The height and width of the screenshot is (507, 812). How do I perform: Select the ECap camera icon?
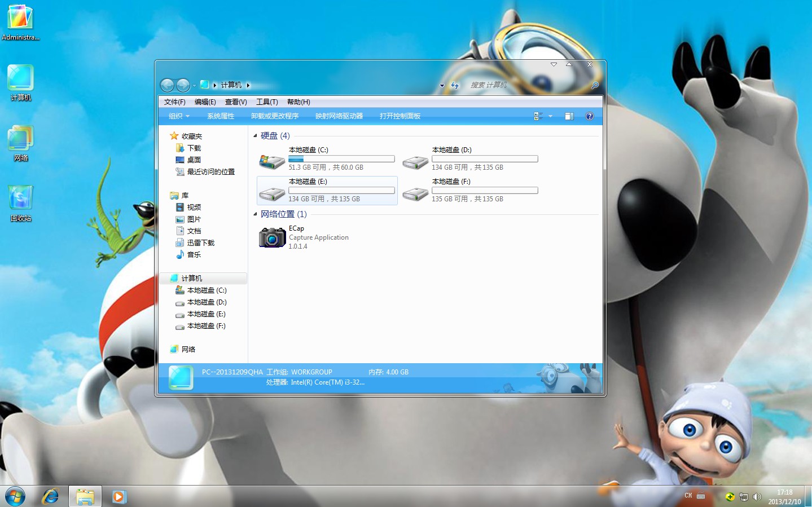click(272, 237)
